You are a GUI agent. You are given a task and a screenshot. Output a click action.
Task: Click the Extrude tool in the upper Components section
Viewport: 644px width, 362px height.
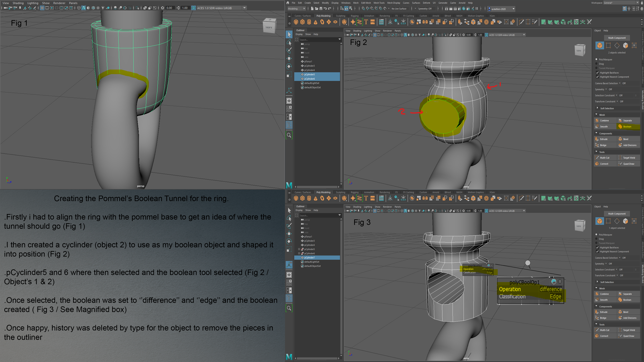[604, 139]
